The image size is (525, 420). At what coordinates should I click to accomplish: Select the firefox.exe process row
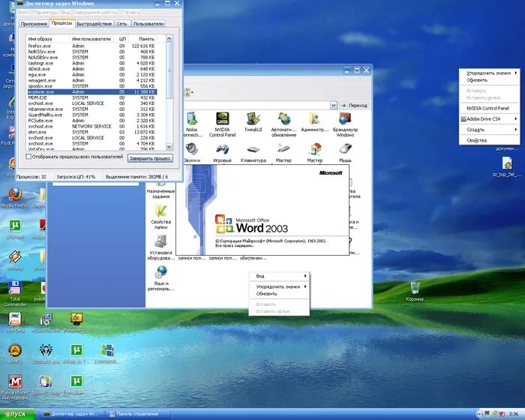[91, 46]
